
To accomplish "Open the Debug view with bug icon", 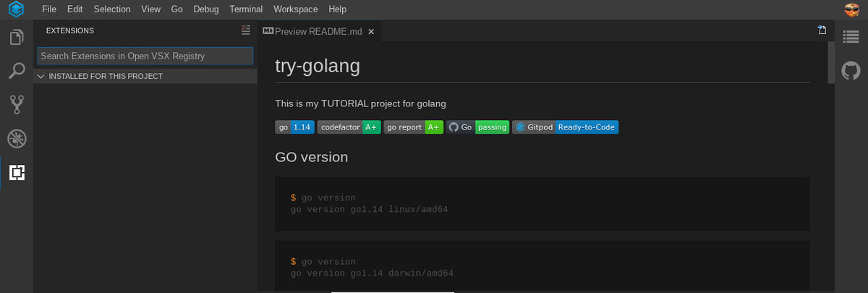I will tap(16, 139).
